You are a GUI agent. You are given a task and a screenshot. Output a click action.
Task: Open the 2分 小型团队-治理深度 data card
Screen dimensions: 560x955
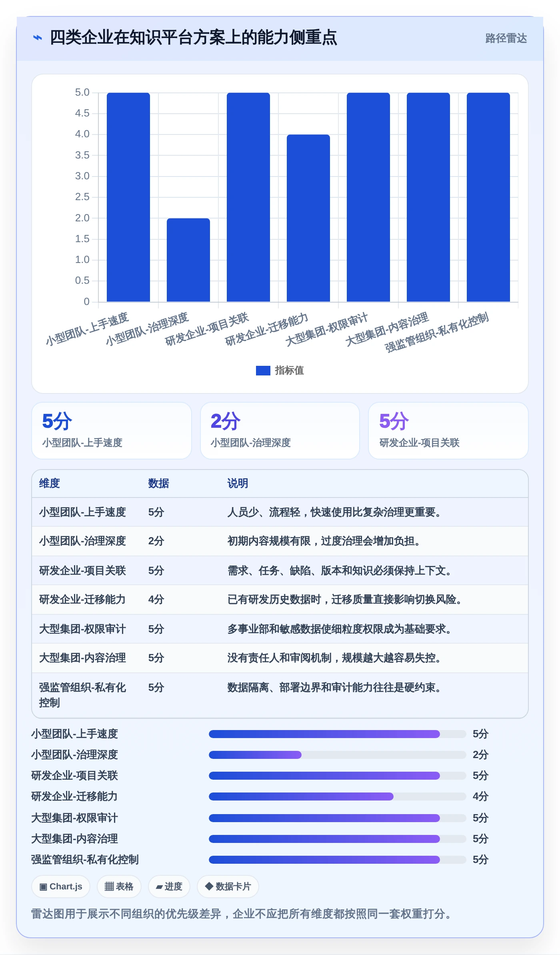280,431
